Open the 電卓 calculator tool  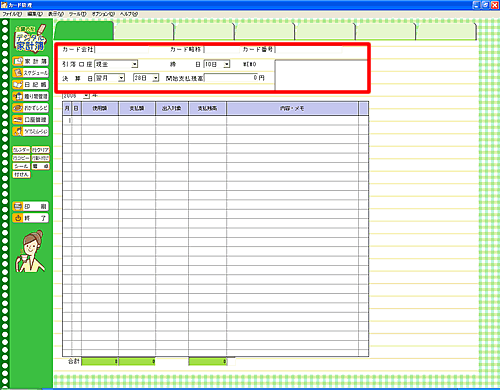(41, 166)
